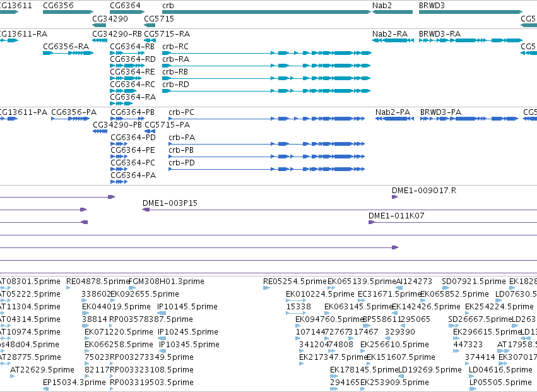Click EST AT11304.5prime
The width and height of the screenshot is (537, 392).
[x=30, y=307]
